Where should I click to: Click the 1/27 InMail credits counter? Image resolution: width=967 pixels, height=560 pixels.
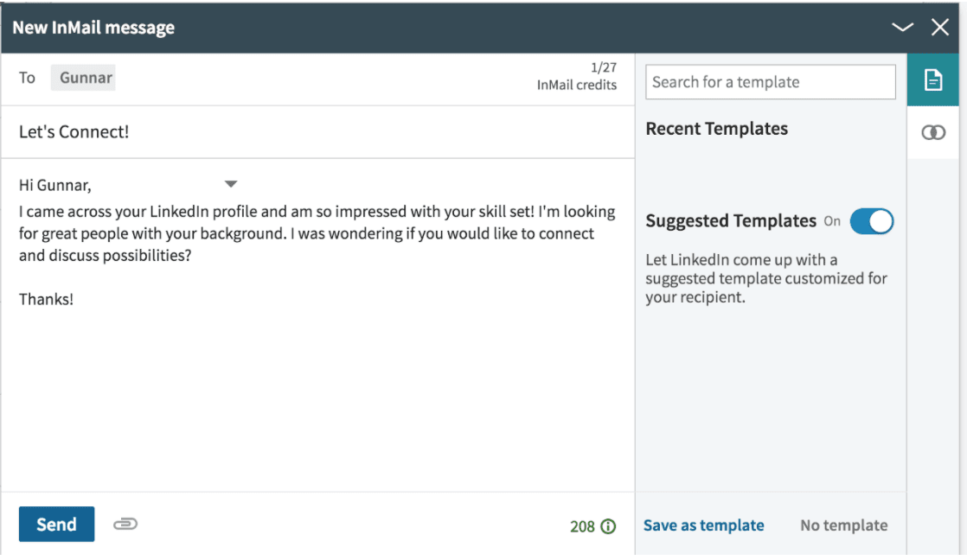[x=577, y=76]
